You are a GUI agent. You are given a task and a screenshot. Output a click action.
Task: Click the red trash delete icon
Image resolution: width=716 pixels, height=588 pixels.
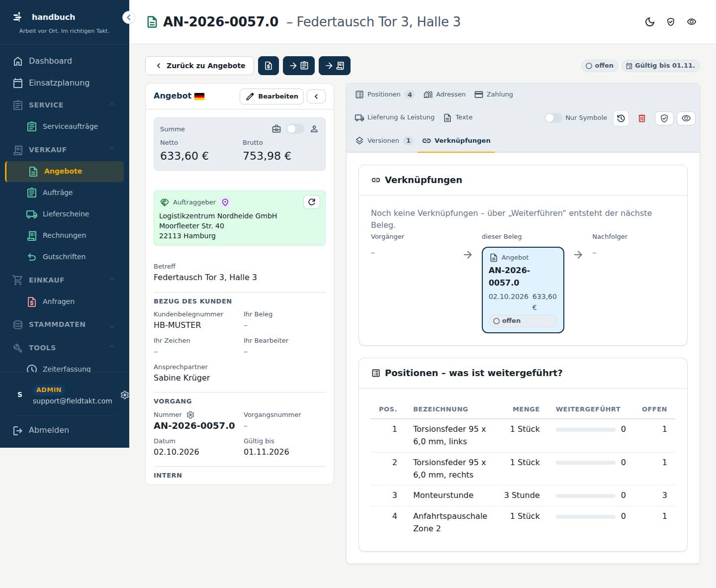642,118
